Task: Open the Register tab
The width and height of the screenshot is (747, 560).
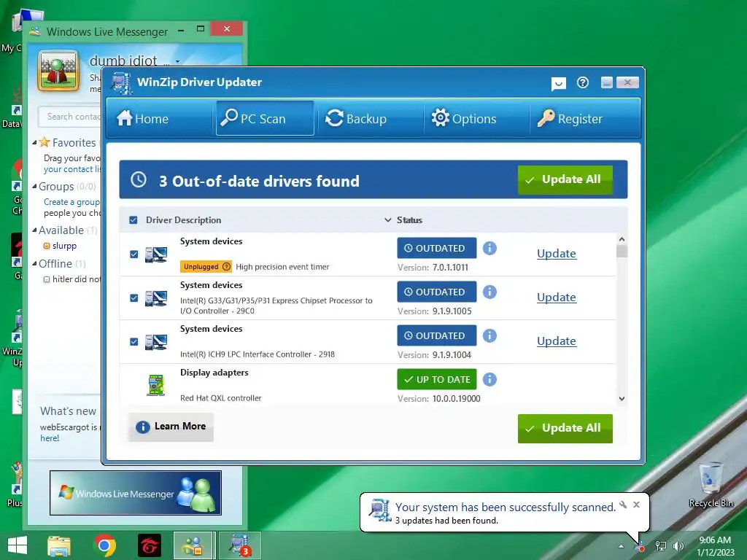Action: click(x=583, y=118)
